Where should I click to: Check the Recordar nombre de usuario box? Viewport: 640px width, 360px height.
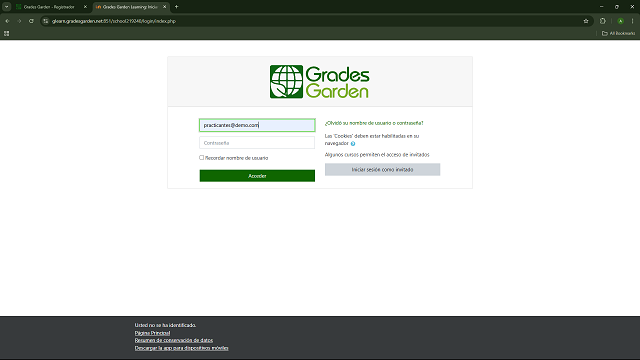[x=201, y=158]
